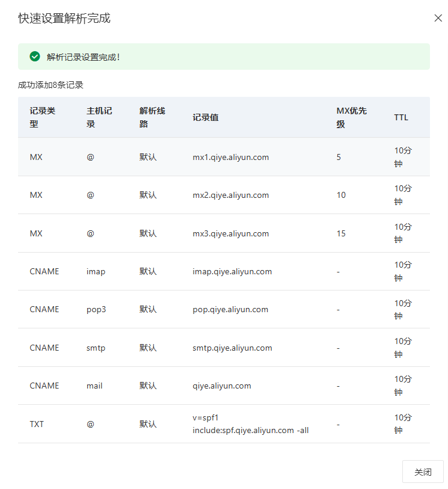
Task: Click the 默认 line in the smtp row
Action: point(148,348)
